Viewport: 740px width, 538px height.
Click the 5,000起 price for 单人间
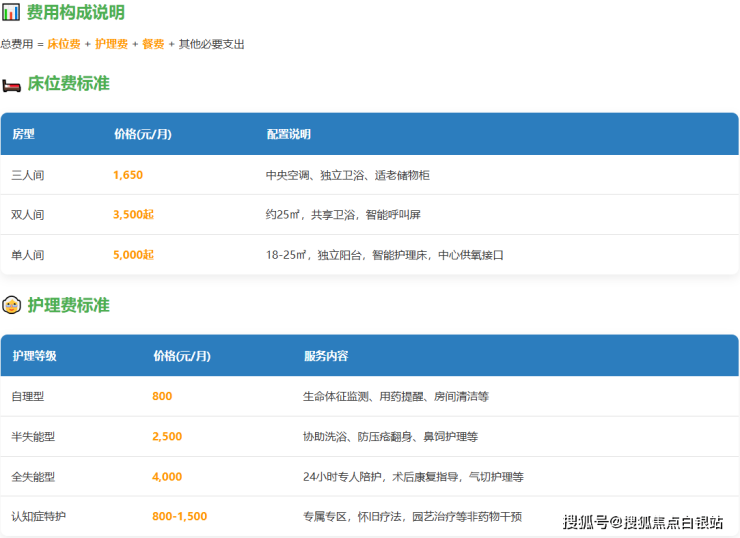[x=133, y=255]
